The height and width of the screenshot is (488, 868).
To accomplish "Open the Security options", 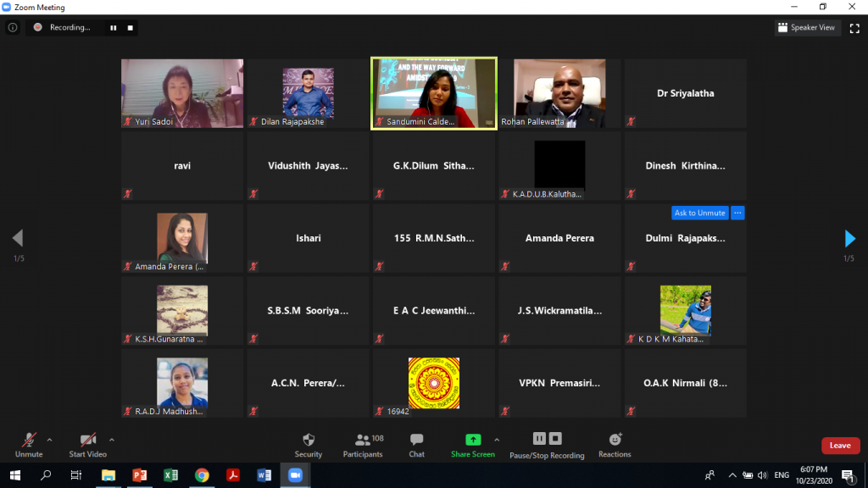I will point(308,444).
